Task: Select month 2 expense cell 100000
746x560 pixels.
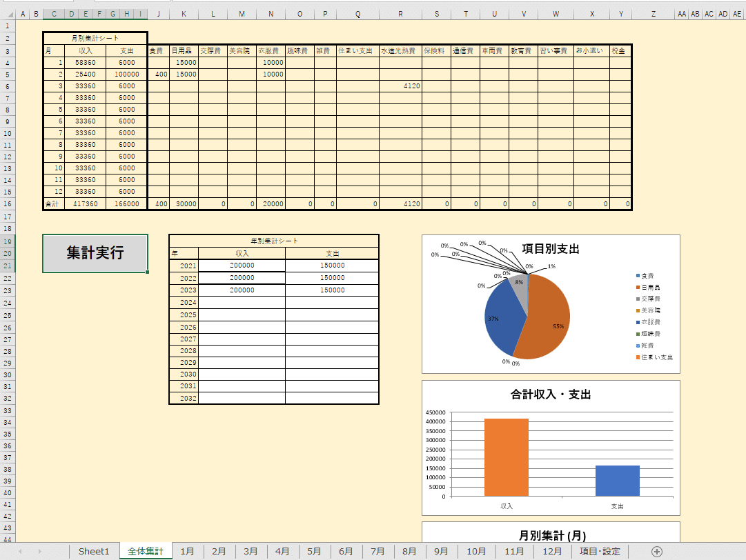Action: click(x=127, y=74)
